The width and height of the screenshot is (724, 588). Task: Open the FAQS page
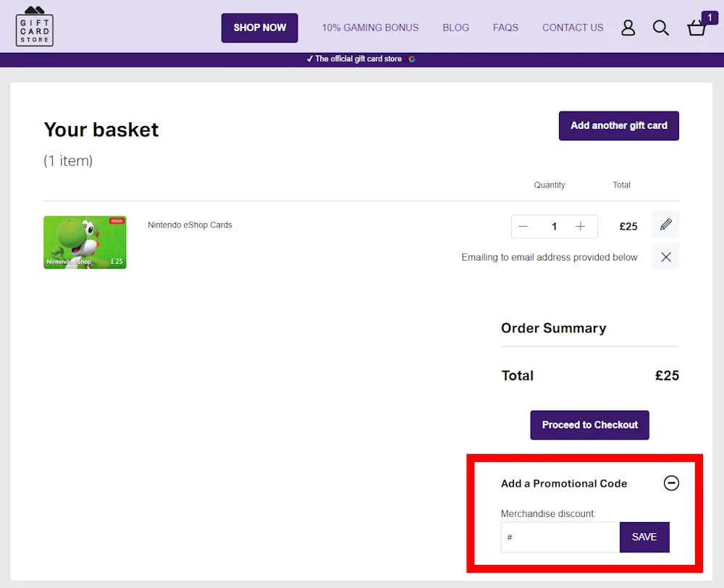click(505, 28)
